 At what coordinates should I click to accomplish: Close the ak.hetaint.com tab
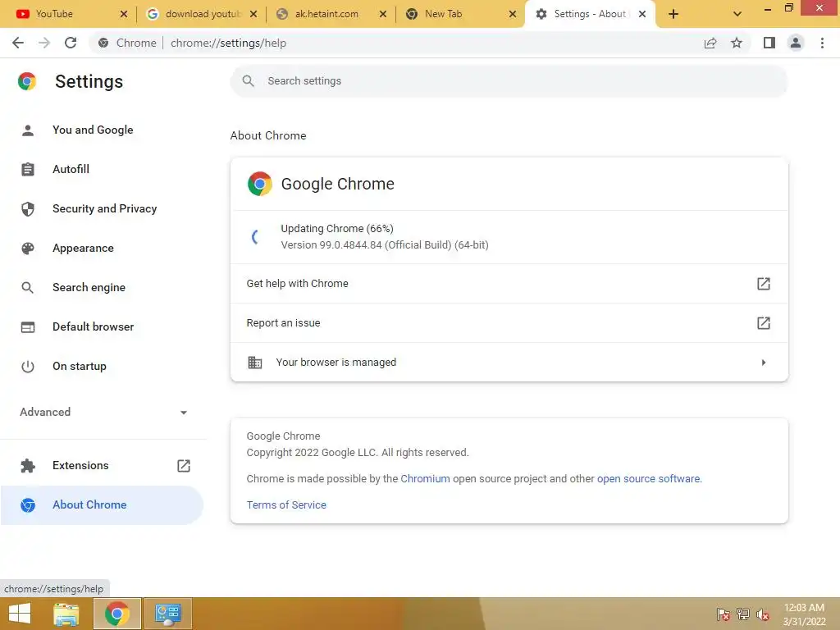tap(383, 14)
